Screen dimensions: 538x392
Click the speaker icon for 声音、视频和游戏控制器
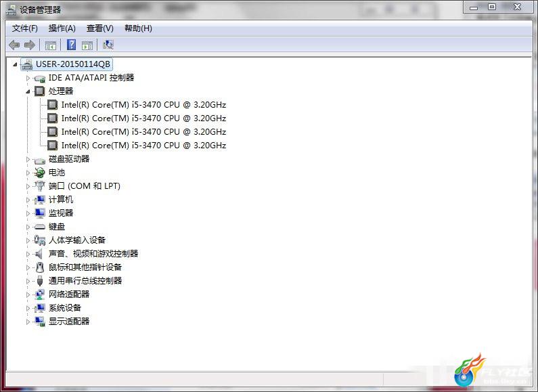click(x=39, y=254)
